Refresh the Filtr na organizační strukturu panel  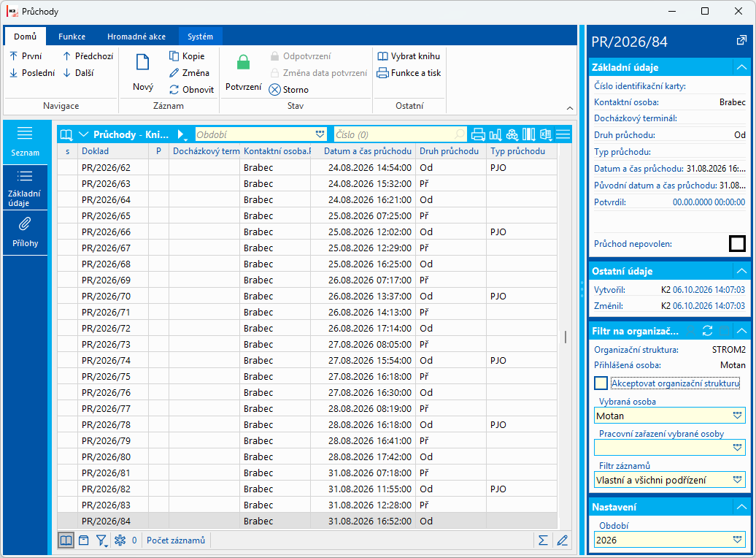[x=707, y=331]
